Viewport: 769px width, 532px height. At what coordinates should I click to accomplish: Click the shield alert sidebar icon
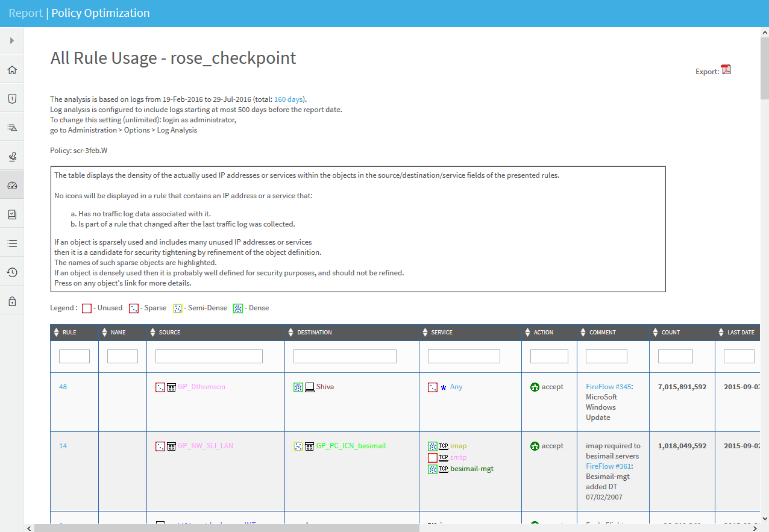click(12, 99)
